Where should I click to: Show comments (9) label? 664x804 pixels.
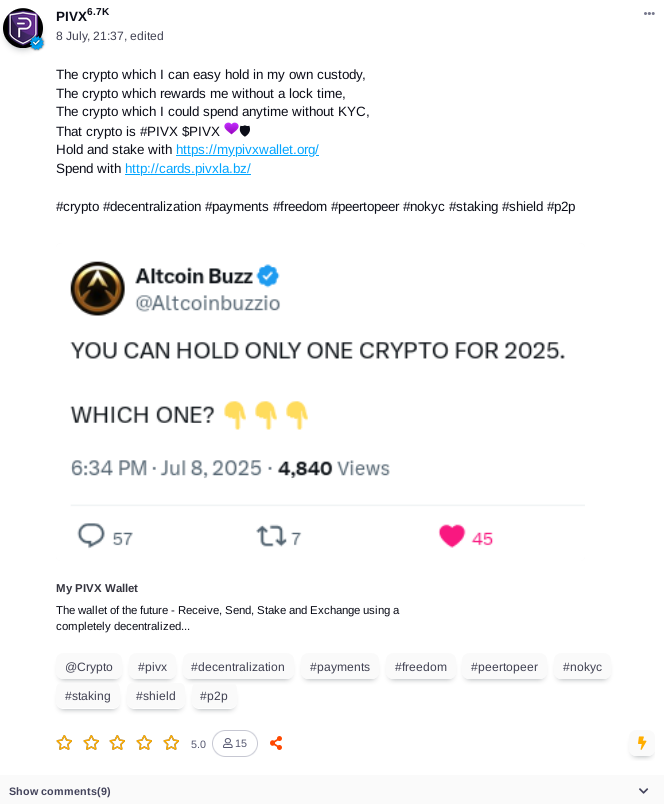coord(59,791)
